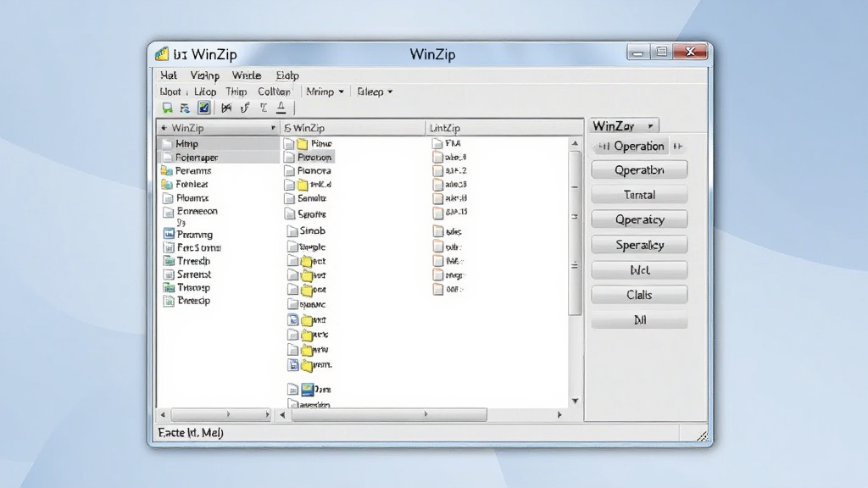Click the Noat toolbar item

pyautogui.click(x=170, y=91)
